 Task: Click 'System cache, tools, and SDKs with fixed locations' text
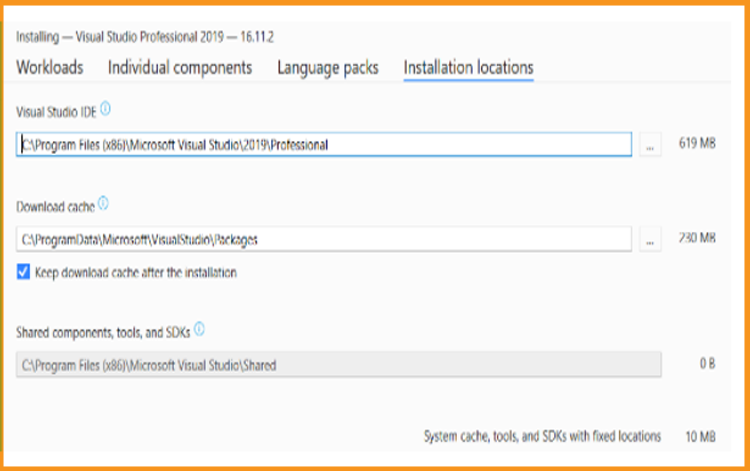click(x=542, y=436)
